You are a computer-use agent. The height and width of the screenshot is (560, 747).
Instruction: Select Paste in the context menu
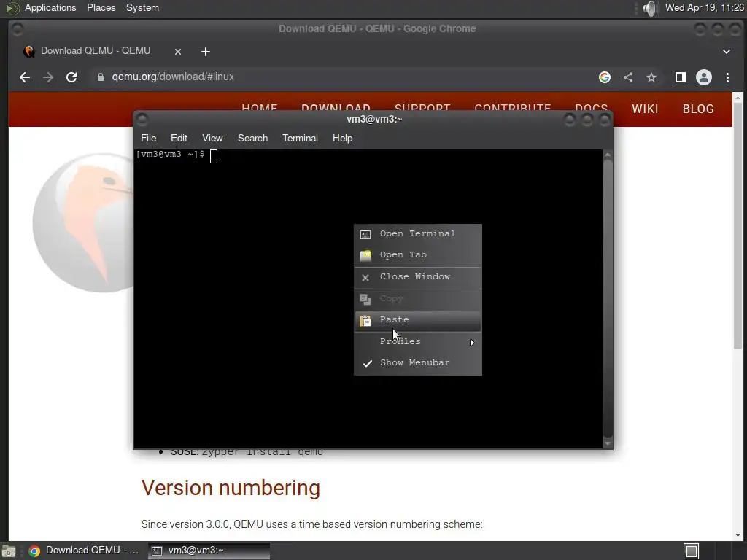418,321
